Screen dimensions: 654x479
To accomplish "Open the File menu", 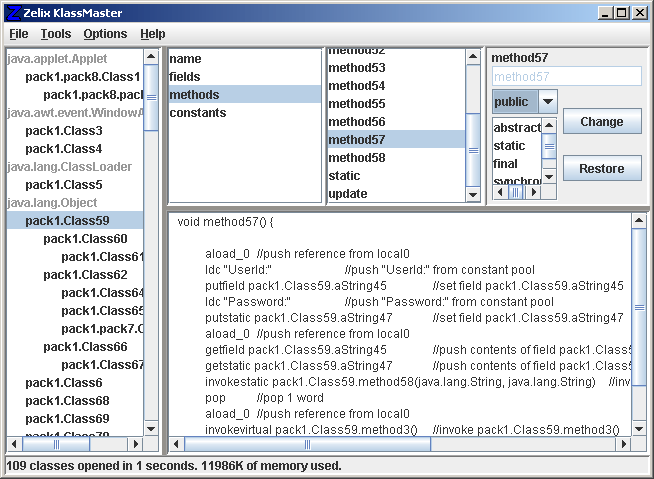I will (19, 34).
